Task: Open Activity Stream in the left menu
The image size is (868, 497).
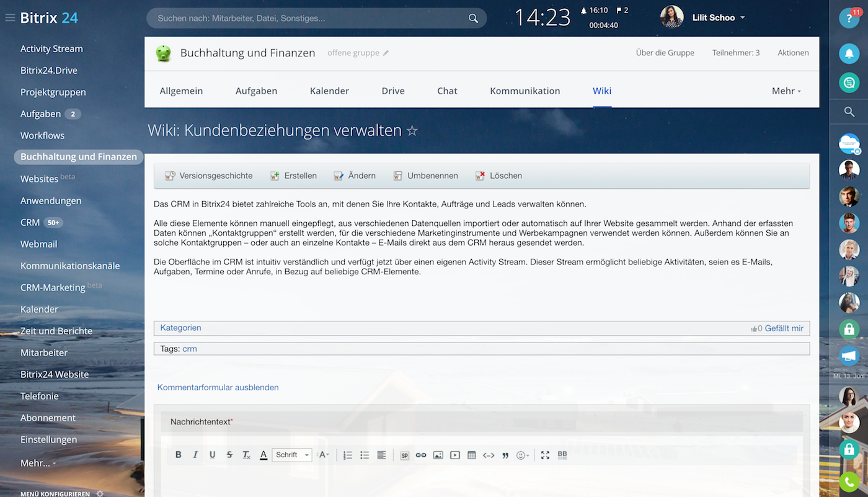Action: (51, 48)
